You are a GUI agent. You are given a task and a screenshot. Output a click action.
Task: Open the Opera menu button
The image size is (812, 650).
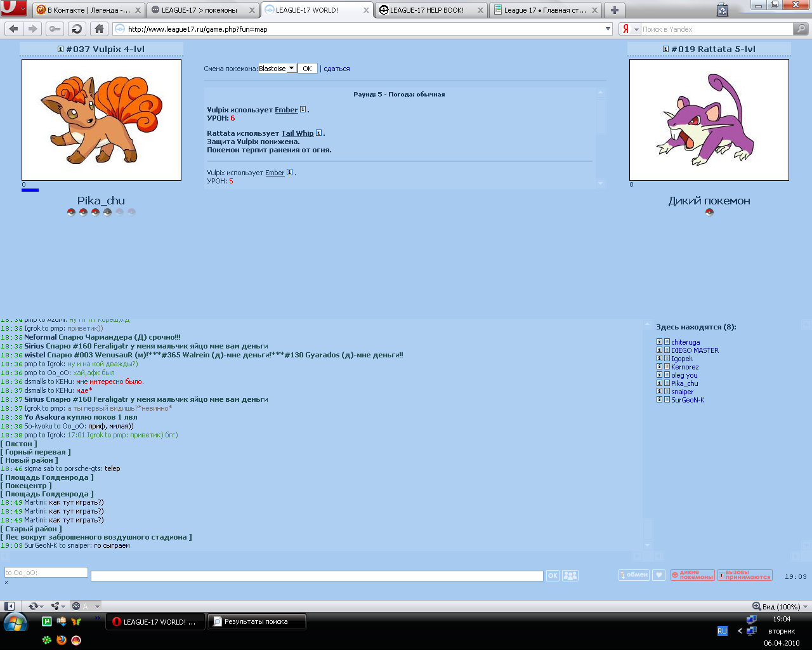point(13,9)
